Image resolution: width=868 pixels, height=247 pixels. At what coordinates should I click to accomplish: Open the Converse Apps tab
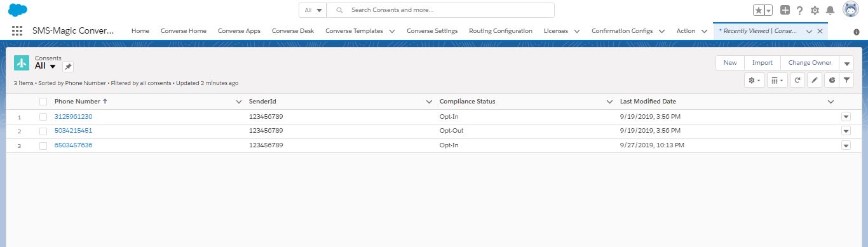click(239, 30)
